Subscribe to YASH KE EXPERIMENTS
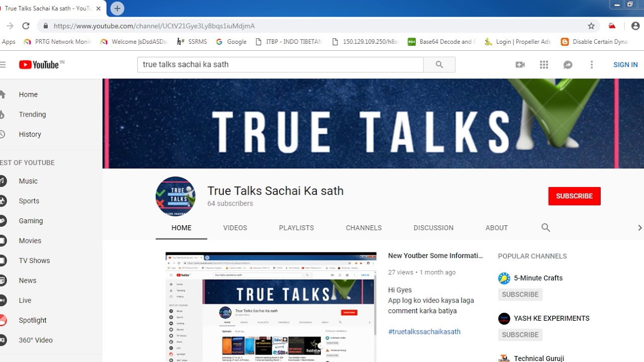 (x=520, y=335)
